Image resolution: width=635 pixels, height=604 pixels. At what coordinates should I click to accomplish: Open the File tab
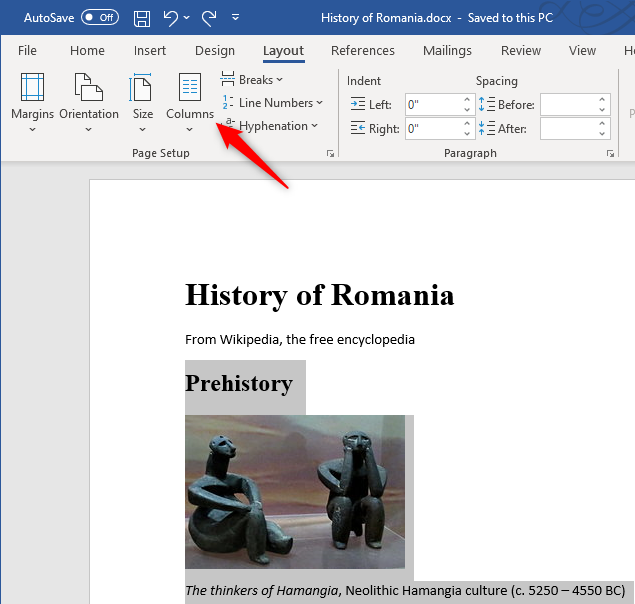coord(27,51)
